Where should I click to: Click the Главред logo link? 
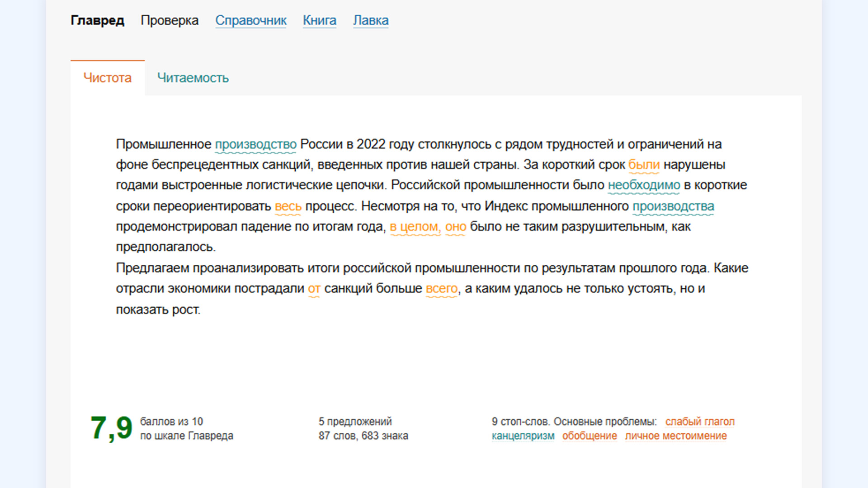[97, 21]
